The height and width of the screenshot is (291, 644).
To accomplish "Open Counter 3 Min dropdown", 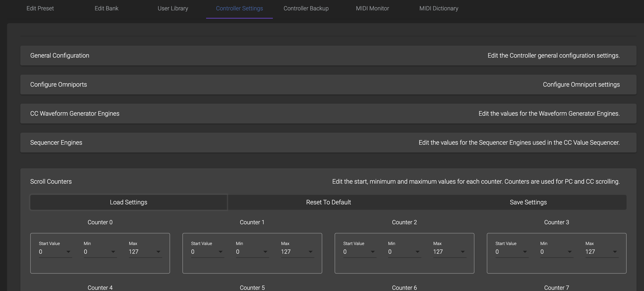I will (x=557, y=252).
